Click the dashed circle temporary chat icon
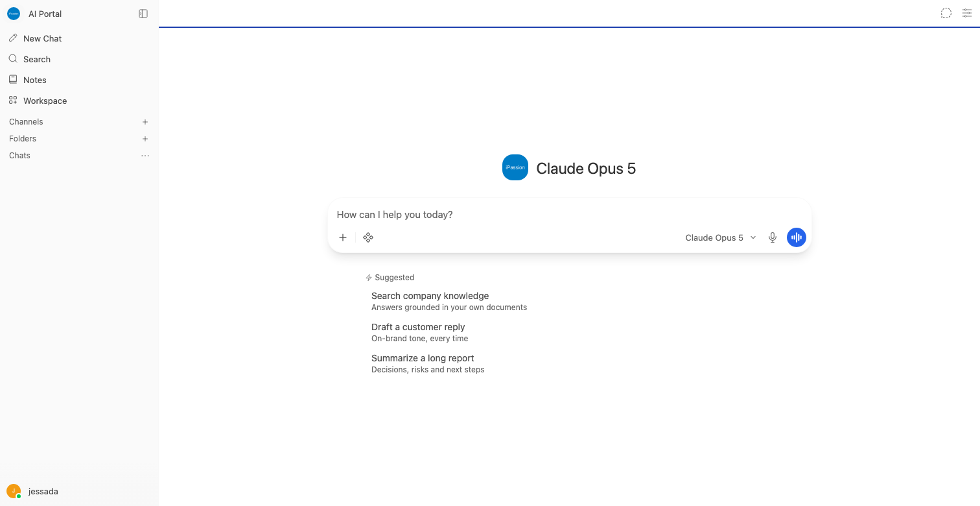The height and width of the screenshot is (506, 980). click(x=946, y=13)
